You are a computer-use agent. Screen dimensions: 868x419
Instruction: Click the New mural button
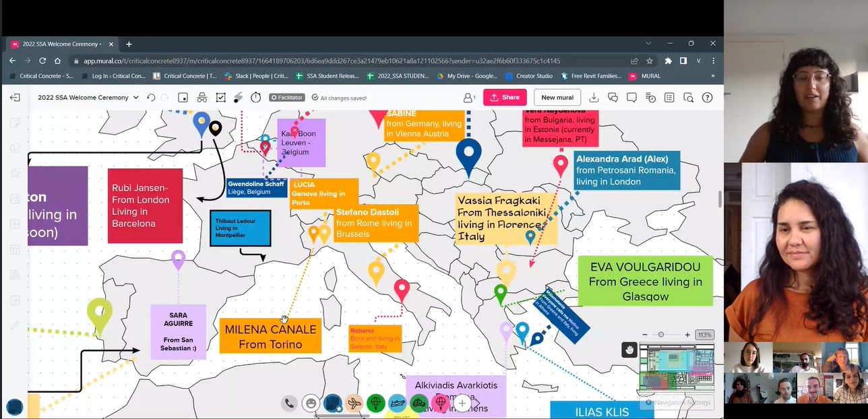pyautogui.click(x=557, y=98)
